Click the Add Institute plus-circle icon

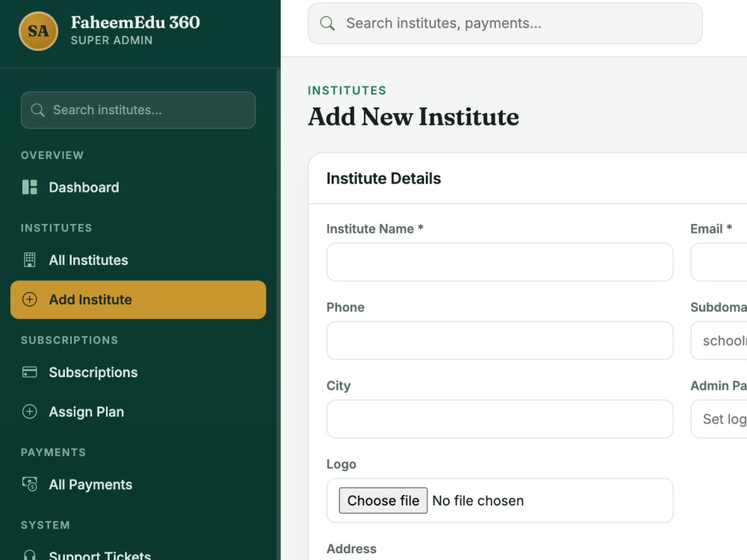[x=30, y=299]
